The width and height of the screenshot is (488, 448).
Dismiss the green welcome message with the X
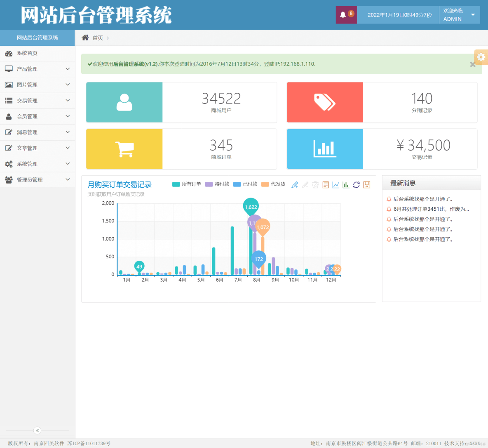(x=472, y=64)
